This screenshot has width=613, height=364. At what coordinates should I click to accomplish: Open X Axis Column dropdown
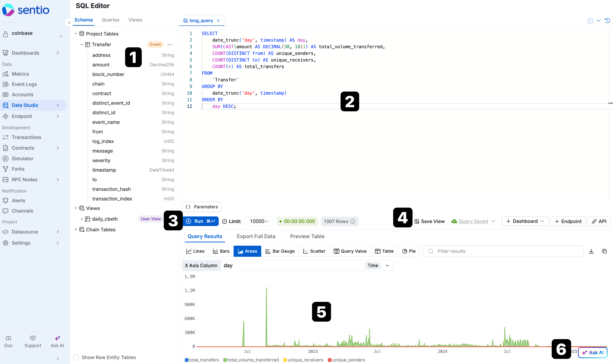(x=387, y=265)
